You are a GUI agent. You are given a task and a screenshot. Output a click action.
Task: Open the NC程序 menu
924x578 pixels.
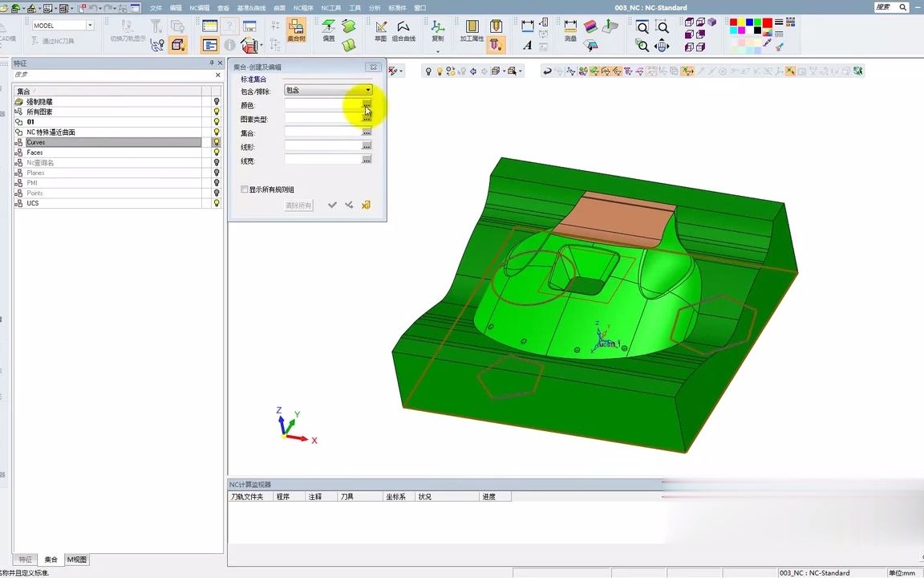click(x=303, y=7)
